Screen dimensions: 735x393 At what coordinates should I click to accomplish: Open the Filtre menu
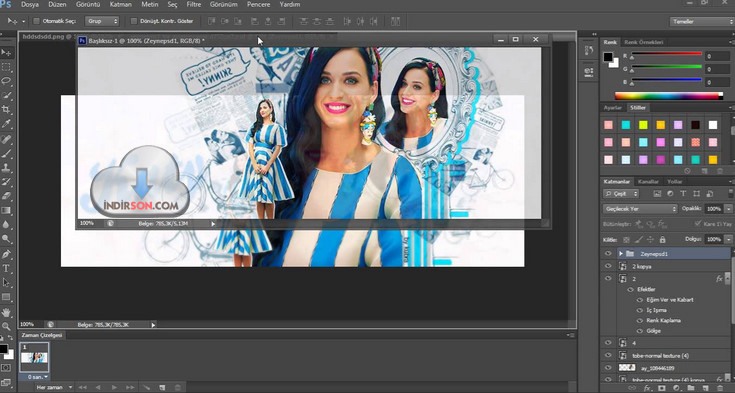click(x=193, y=5)
